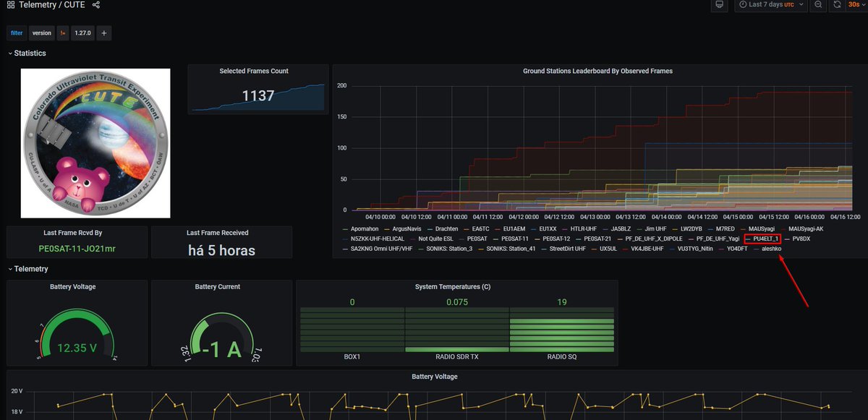Click the RADIO SQ temperature bar
Screen dimensions: 868x420
(562, 330)
